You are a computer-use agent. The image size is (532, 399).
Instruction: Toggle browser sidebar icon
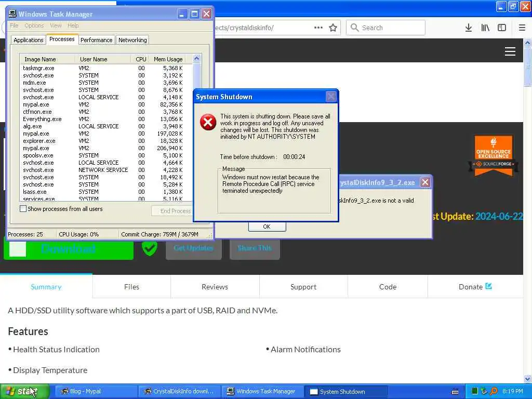502,28
